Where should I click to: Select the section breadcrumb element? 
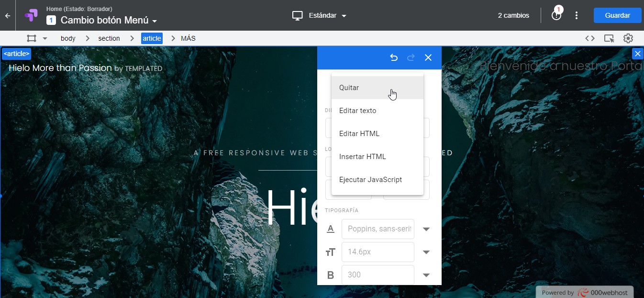pyautogui.click(x=109, y=38)
